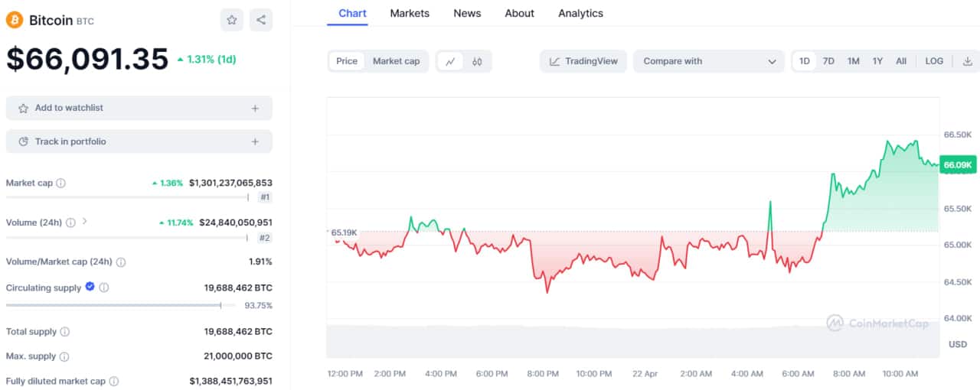
Task: Click the 8:00 PM time axis label
Action: (542, 374)
